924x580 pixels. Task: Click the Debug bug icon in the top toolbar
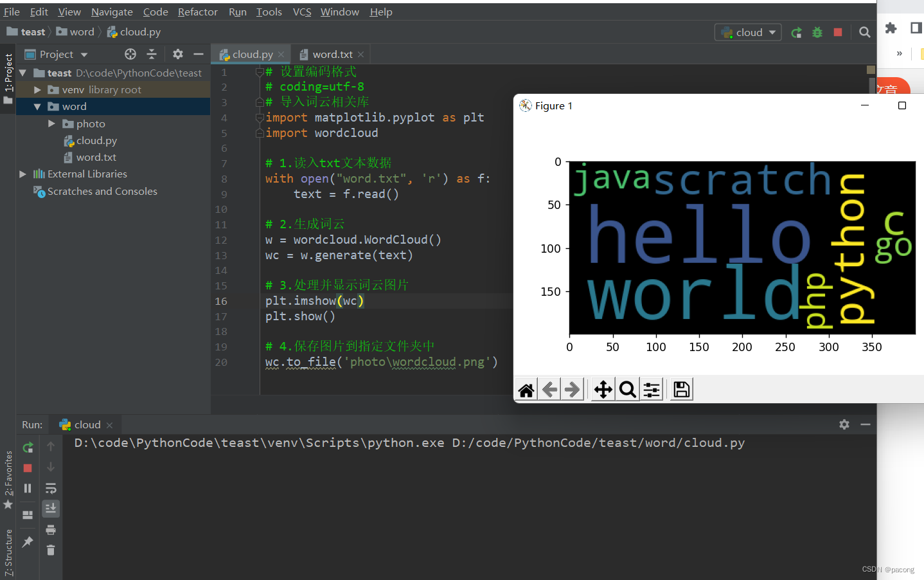click(817, 32)
